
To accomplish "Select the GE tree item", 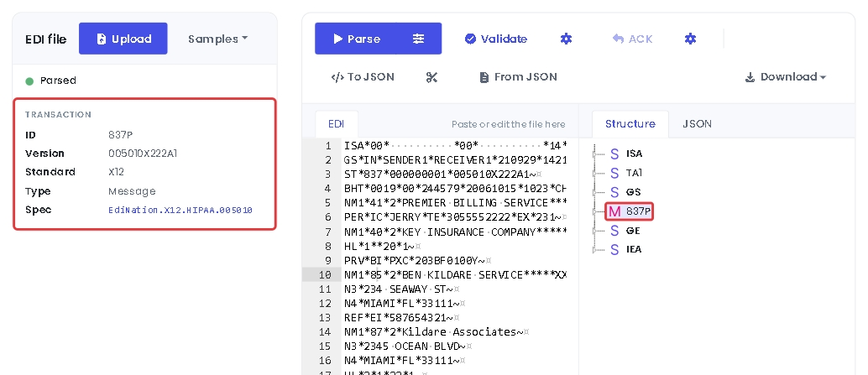I will pos(633,231).
